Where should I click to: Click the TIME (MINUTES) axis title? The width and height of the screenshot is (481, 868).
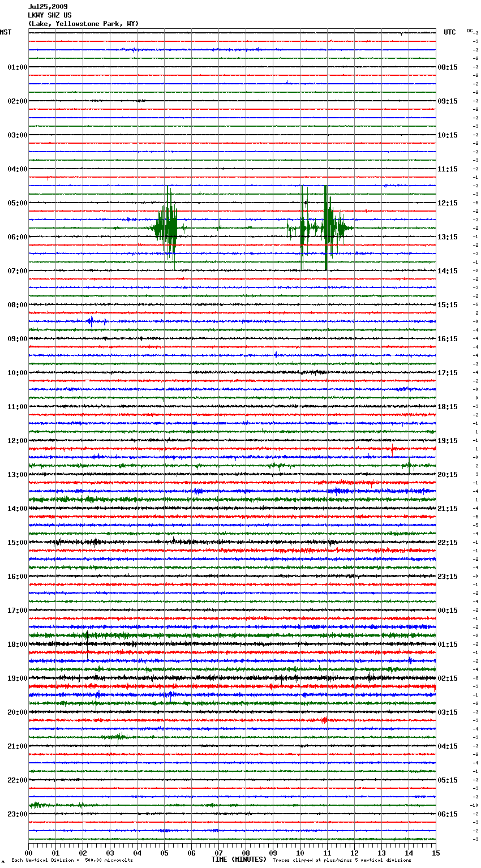pos(239,860)
